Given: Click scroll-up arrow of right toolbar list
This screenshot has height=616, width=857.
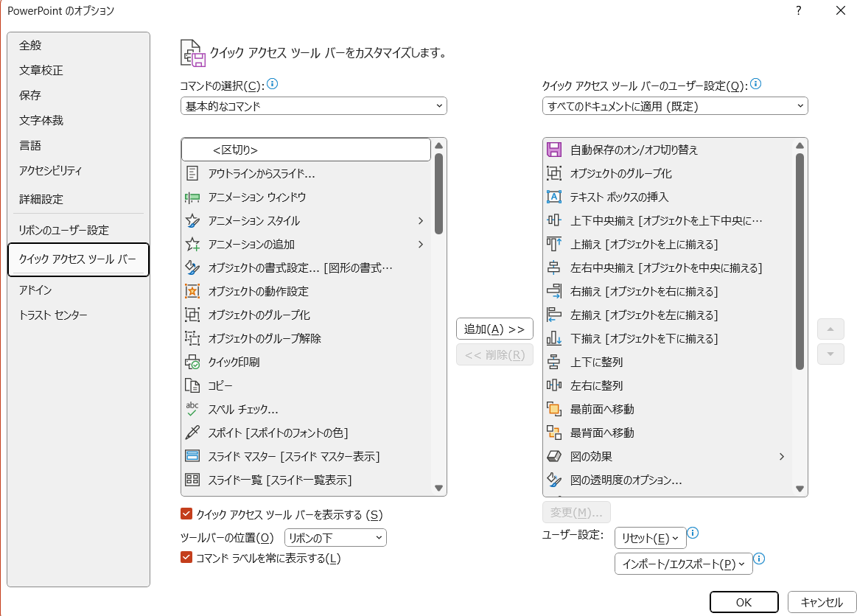Looking at the screenshot, I should pyautogui.click(x=800, y=145).
